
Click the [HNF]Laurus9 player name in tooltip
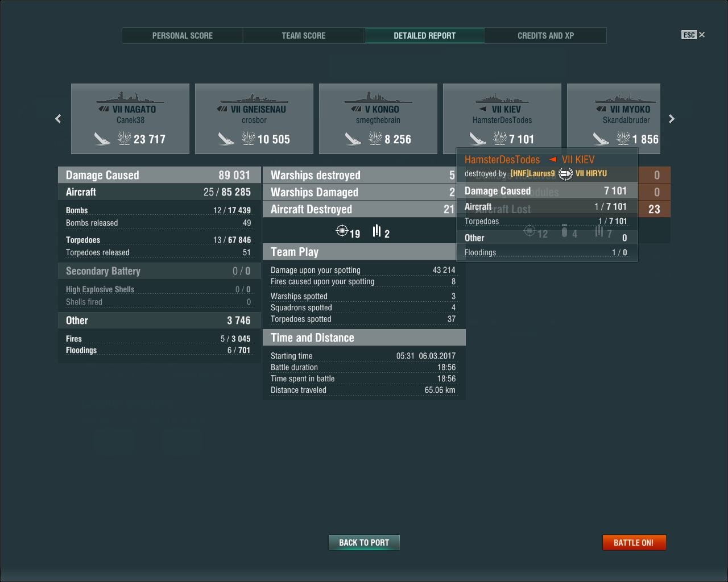(x=532, y=174)
